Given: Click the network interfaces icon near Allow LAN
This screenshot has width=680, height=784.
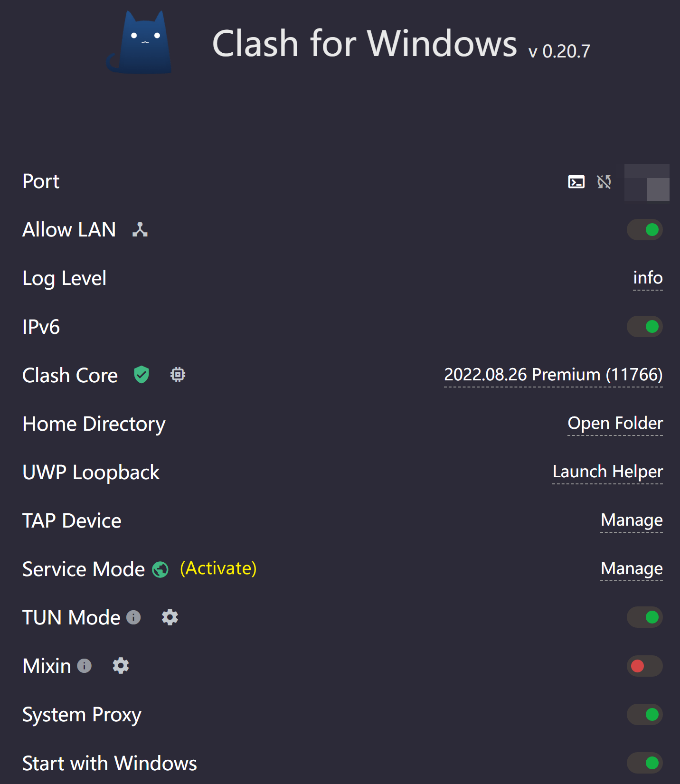Looking at the screenshot, I should coord(140,230).
